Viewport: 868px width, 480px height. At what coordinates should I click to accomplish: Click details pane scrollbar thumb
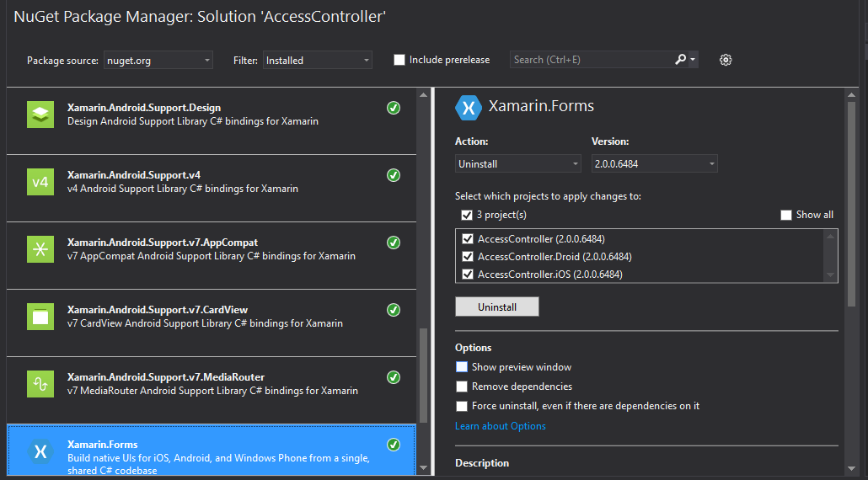[x=852, y=204]
